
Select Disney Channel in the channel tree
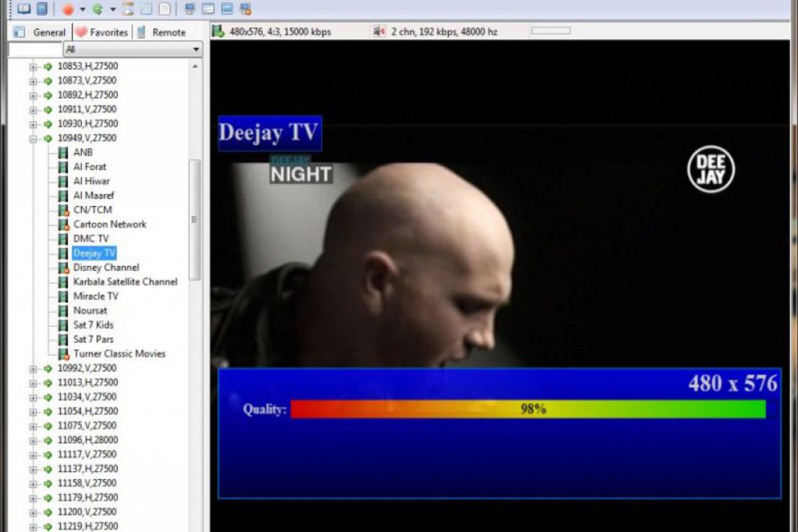[106, 267]
